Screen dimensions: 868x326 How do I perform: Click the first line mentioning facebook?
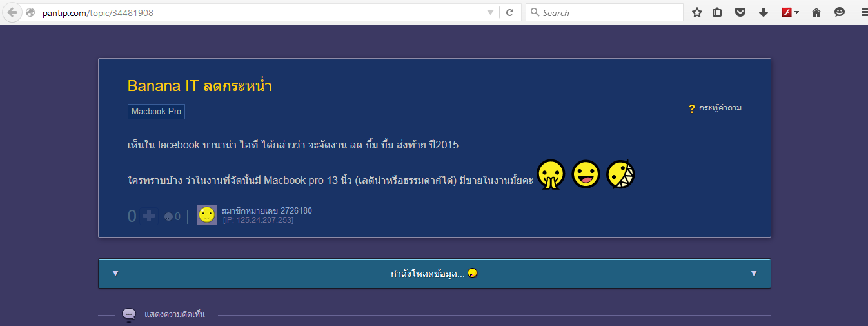point(293,145)
